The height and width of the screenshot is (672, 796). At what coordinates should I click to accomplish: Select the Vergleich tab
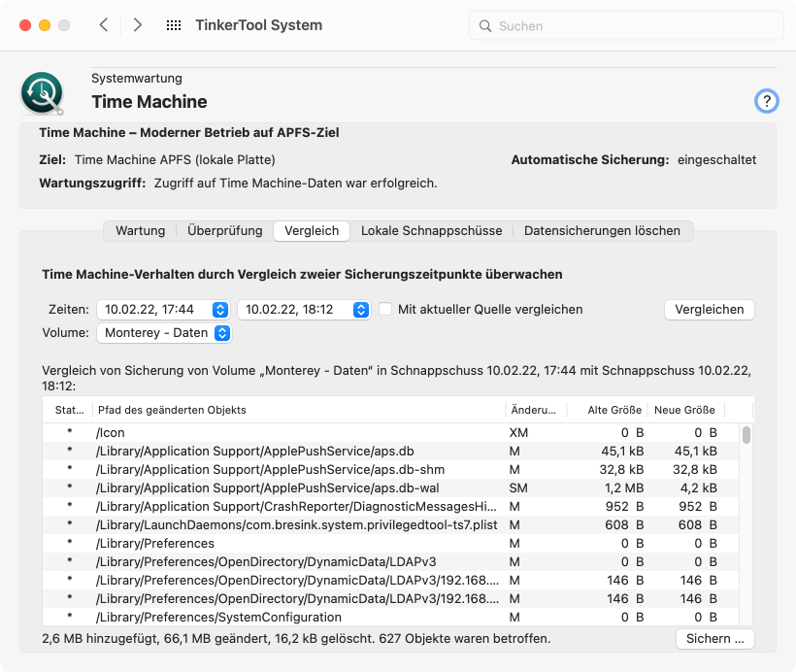pos(312,230)
